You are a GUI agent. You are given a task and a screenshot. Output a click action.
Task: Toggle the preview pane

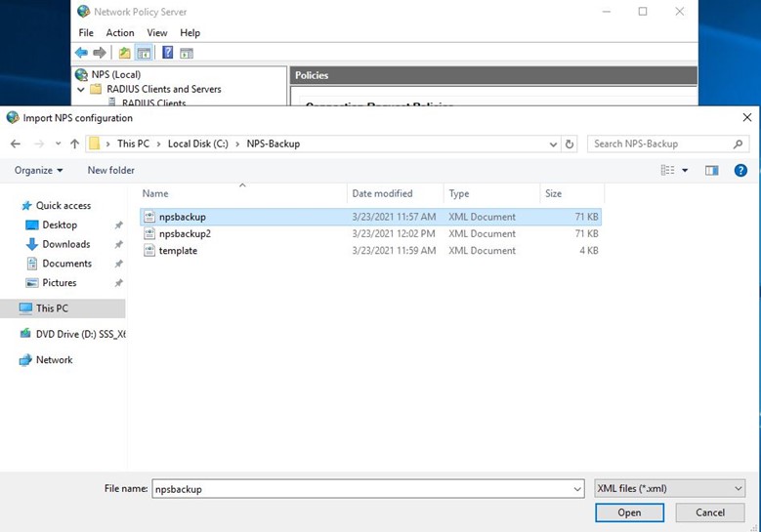tap(711, 170)
